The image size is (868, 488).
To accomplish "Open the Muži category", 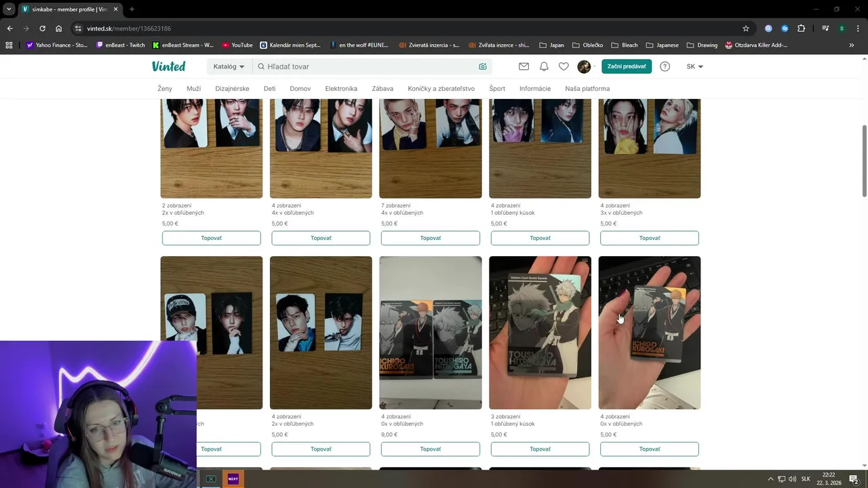I will pyautogui.click(x=193, y=89).
